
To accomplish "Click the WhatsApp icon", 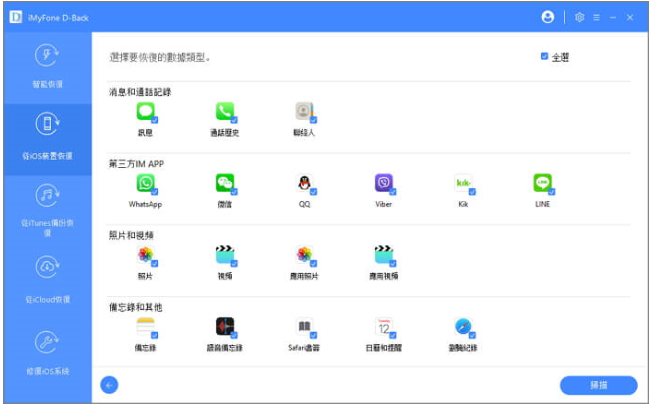I will point(145,183).
